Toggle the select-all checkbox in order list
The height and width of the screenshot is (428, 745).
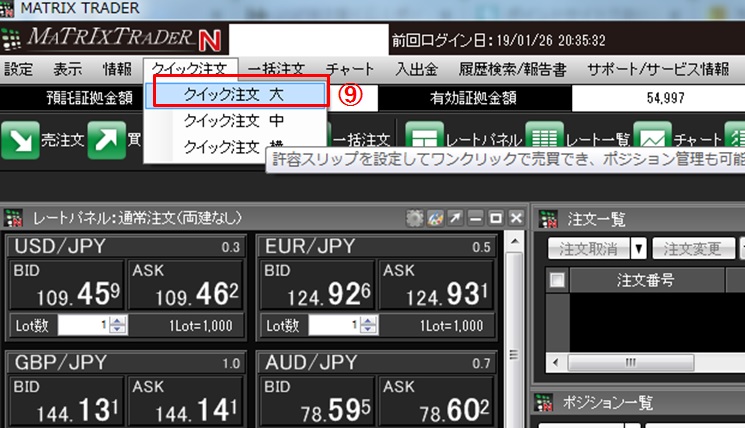point(557,280)
